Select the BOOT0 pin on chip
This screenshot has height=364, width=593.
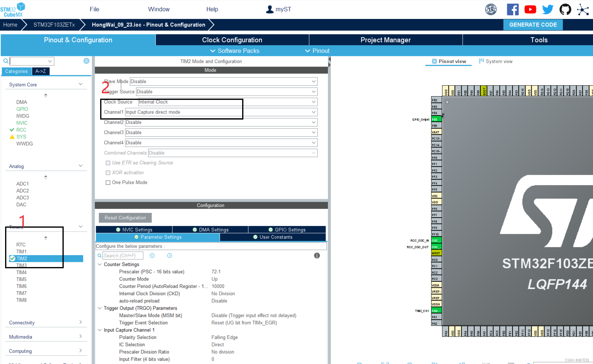click(x=484, y=91)
